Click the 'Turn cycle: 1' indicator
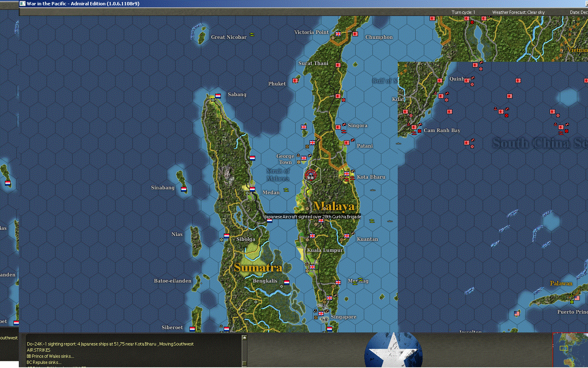This screenshot has height=368, width=588. click(x=463, y=12)
